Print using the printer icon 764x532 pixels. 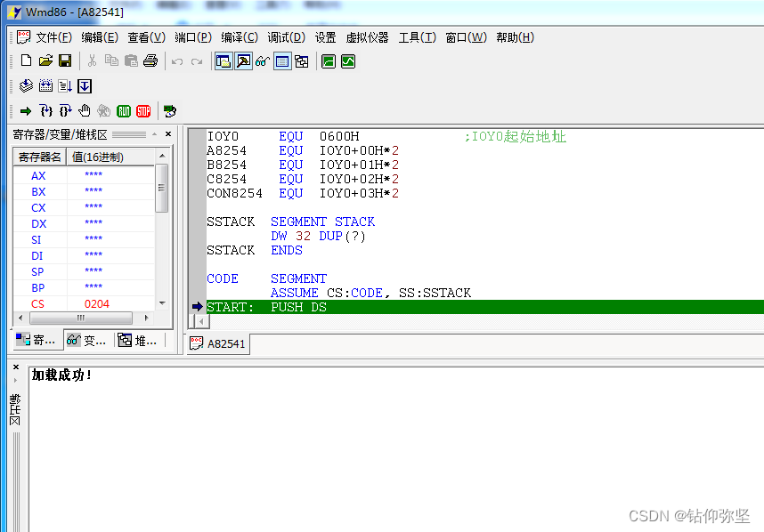tap(150, 60)
